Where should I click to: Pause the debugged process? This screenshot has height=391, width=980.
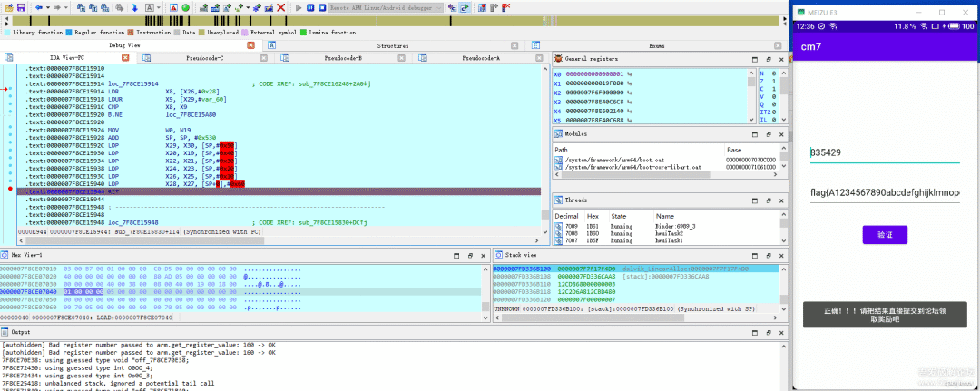point(310,7)
